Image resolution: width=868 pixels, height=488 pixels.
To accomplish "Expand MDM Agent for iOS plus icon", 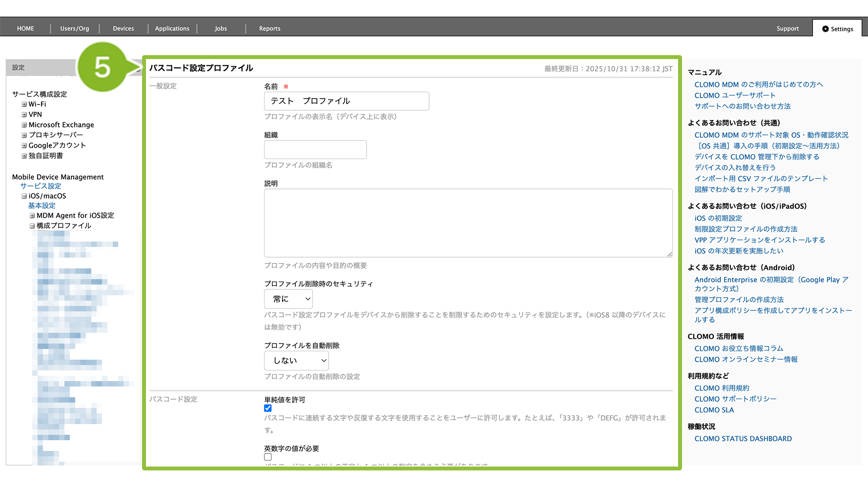I will coord(32,216).
